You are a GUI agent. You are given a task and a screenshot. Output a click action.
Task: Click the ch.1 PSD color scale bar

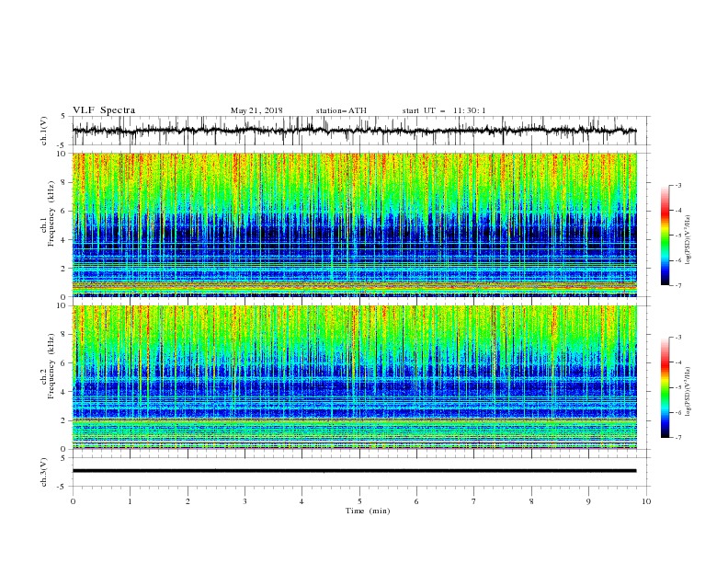pyautogui.click(x=665, y=236)
